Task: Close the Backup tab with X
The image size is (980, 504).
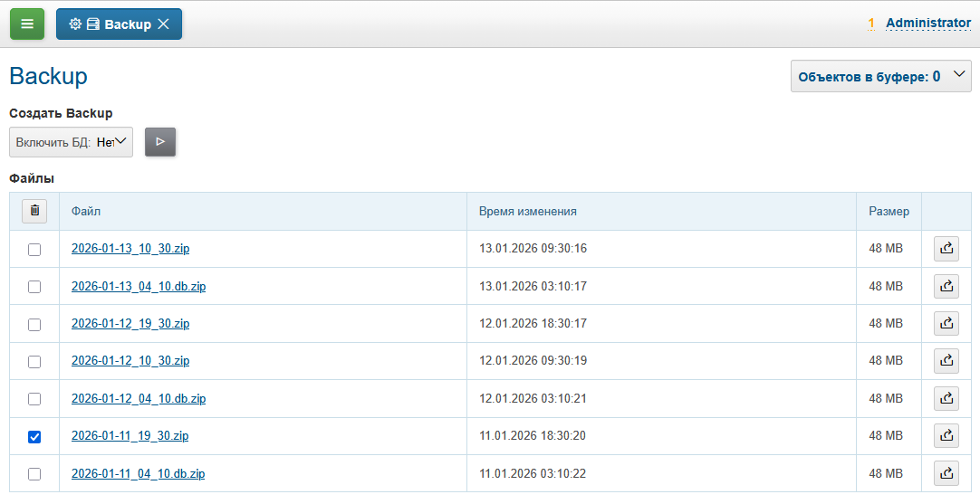Action: coord(164,24)
